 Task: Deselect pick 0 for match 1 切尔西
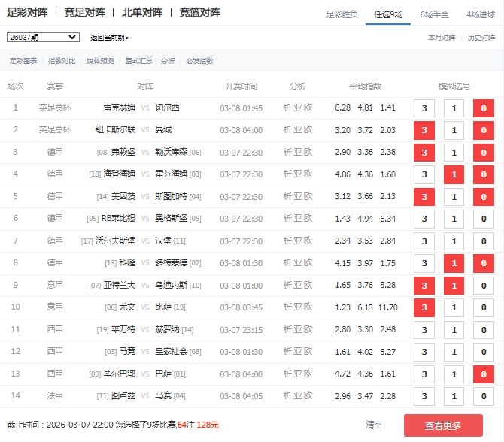483,108
